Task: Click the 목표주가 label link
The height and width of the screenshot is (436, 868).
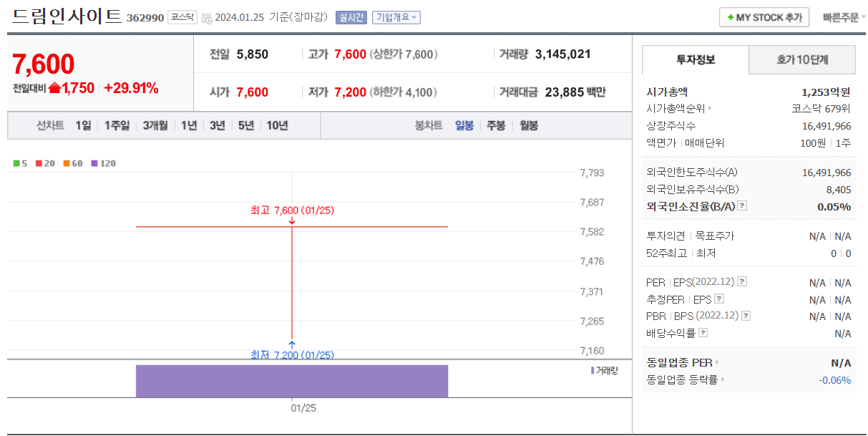Action: point(714,236)
